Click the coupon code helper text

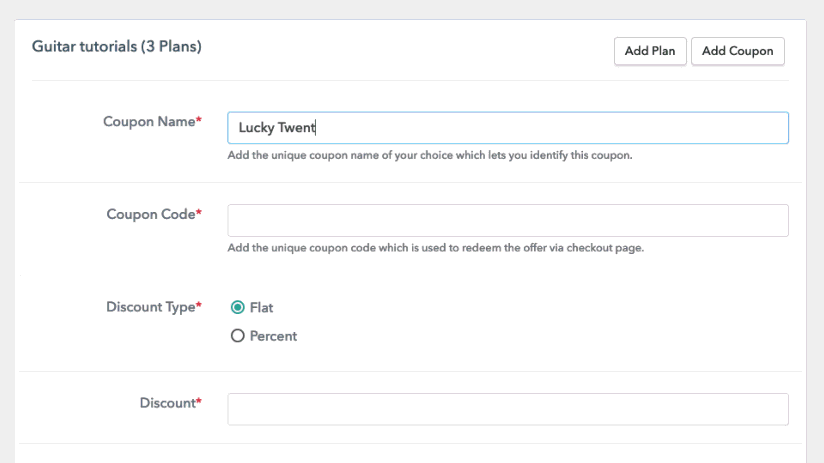436,248
